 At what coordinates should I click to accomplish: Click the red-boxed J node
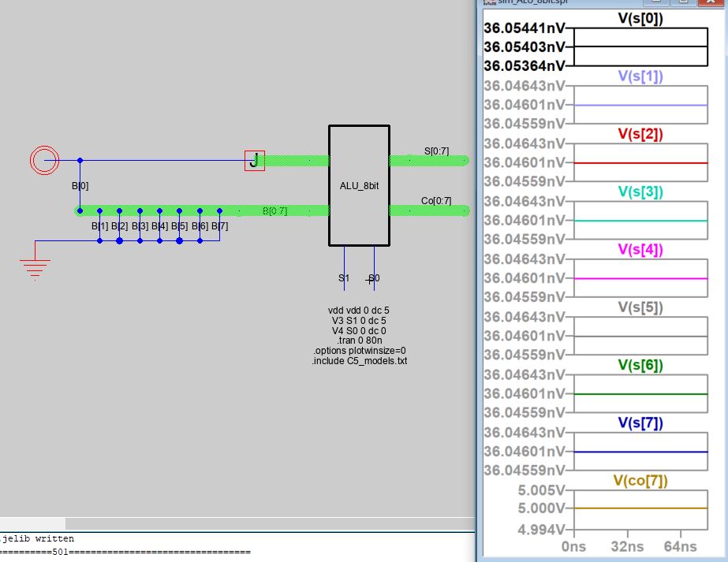tap(255, 161)
